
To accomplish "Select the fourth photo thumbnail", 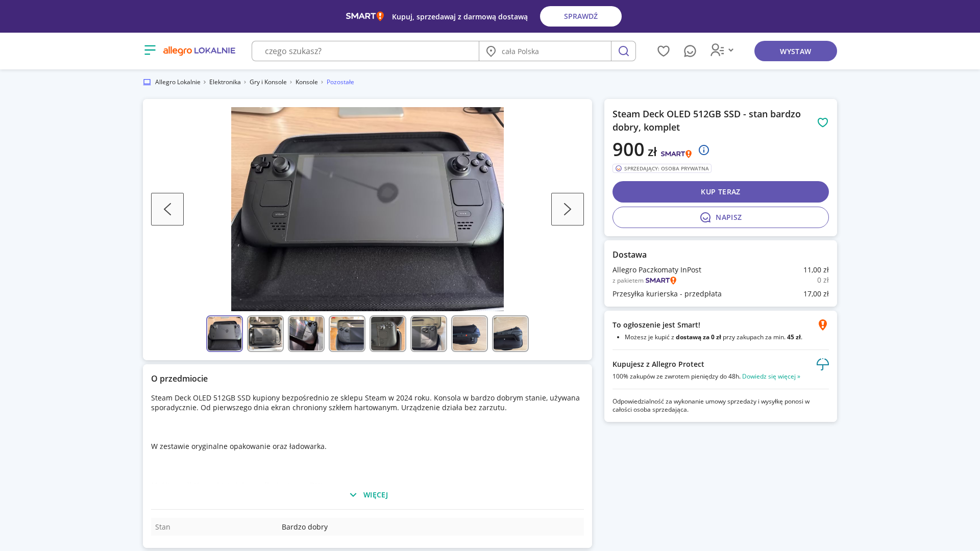I will (x=347, y=334).
